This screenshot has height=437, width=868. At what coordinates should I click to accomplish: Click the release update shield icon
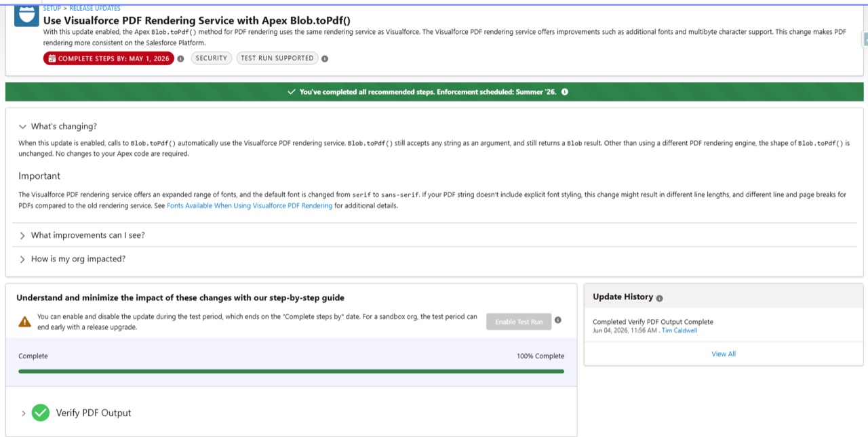[26, 16]
